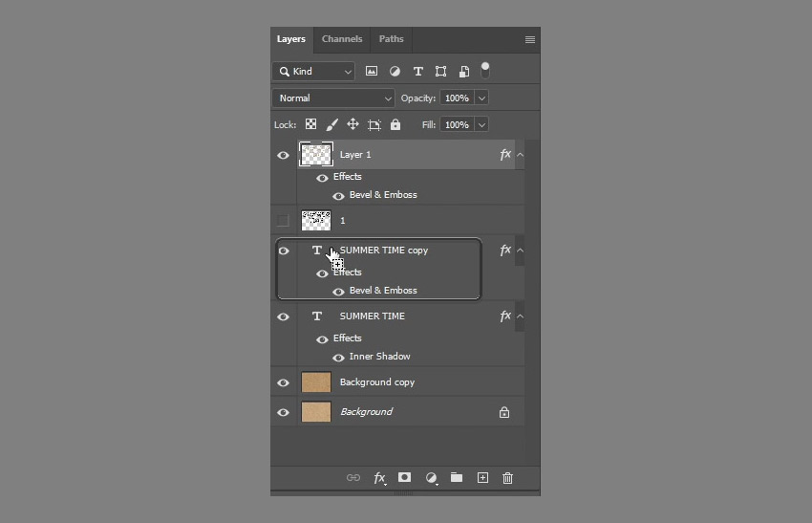Lock transparent pixels
The height and width of the screenshot is (523, 812).
[310, 124]
